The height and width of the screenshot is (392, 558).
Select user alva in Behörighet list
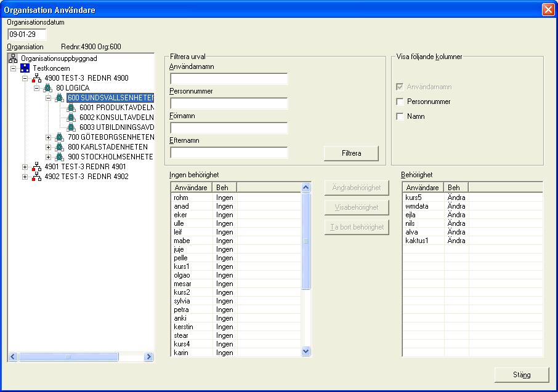coord(411,232)
